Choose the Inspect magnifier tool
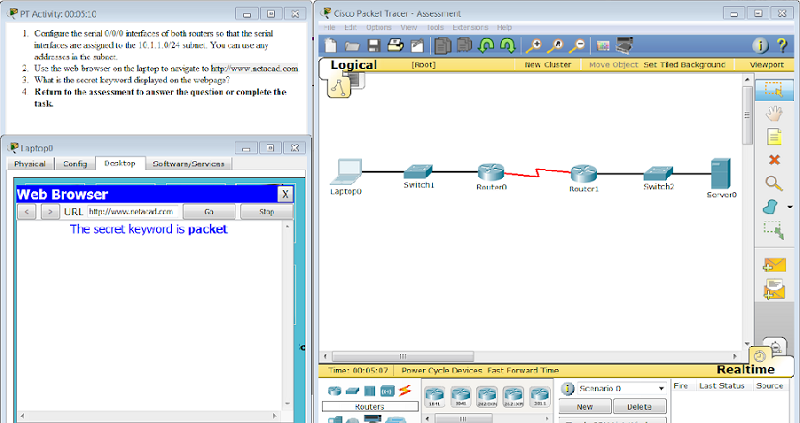 (x=774, y=183)
